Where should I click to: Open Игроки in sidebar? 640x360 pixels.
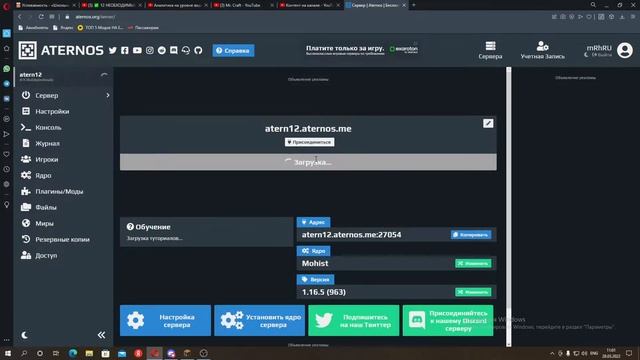47,160
